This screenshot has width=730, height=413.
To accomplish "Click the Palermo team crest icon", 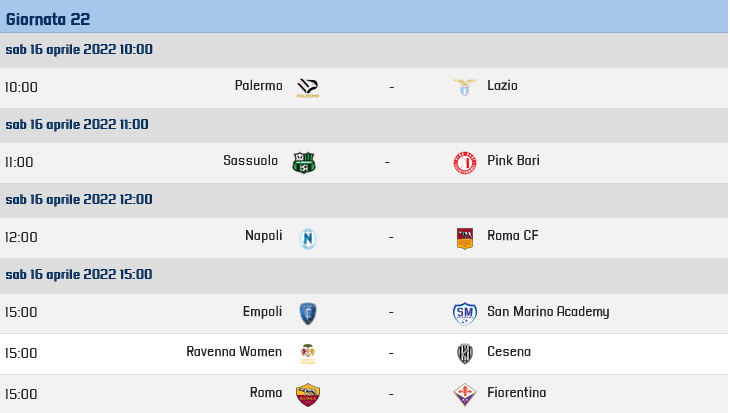I will pyautogui.click(x=308, y=88).
